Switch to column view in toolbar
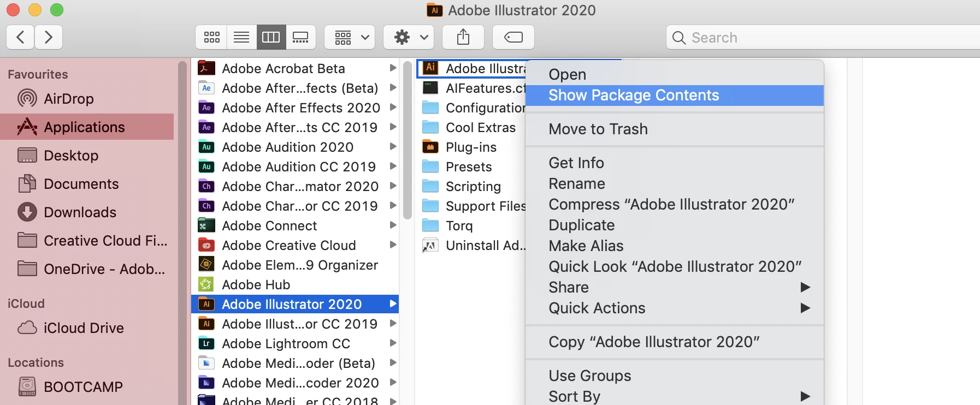 [271, 37]
